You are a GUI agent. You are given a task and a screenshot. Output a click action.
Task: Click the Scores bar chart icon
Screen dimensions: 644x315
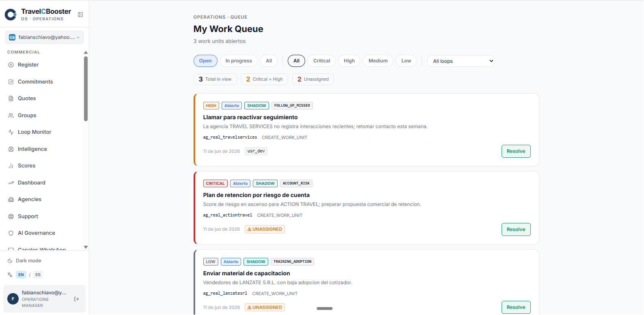coord(11,166)
